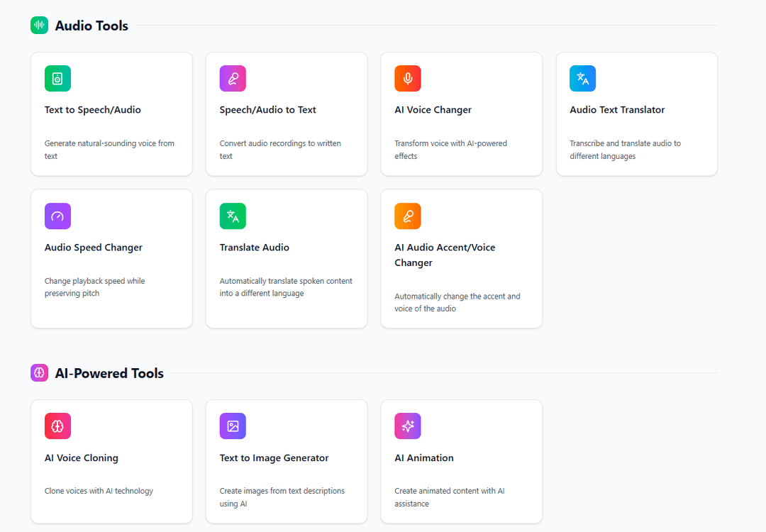Select the Audio Tools section heading text
Image resolution: width=766 pixels, height=532 pixels.
pyautogui.click(x=91, y=25)
